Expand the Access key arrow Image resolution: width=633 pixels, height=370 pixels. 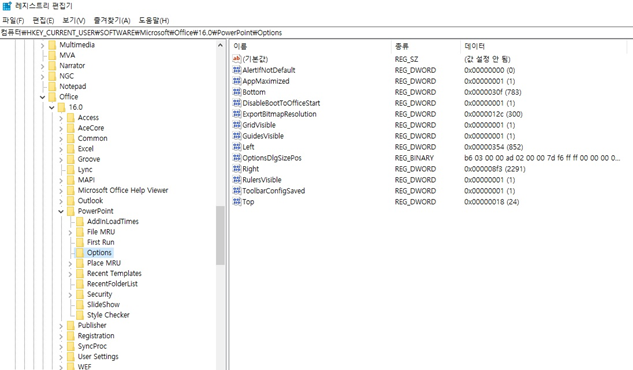click(61, 118)
